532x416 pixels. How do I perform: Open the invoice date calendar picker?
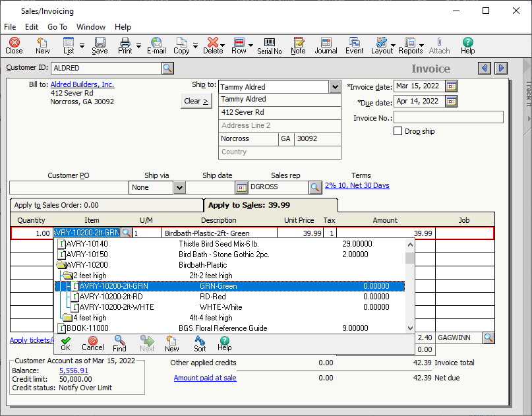451,86
